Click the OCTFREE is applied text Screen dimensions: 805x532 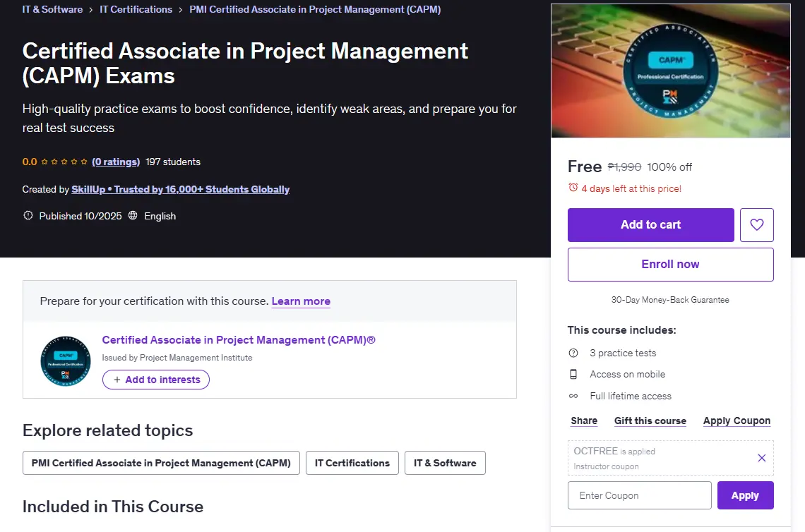(614, 451)
